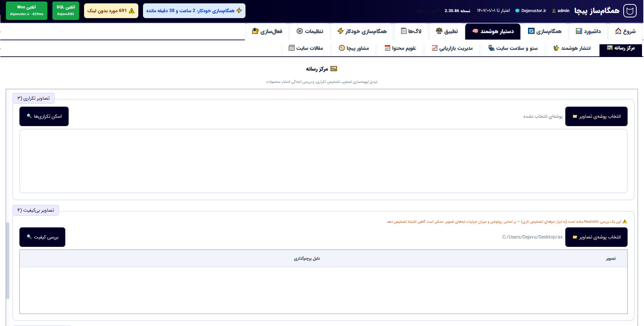Click انتخاب پوشه‌ی تصاویر in duplicates section
Screen dimensions: 644x326
tap(596, 116)
